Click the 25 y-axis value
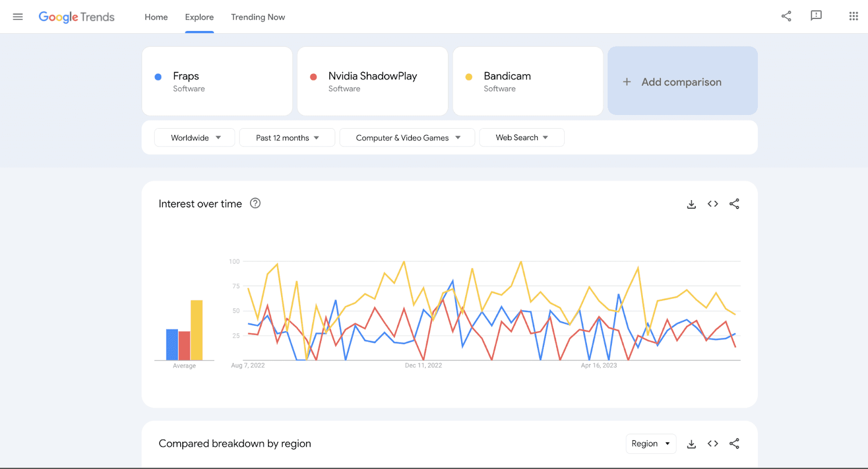The height and width of the screenshot is (469, 868). coord(236,336)
